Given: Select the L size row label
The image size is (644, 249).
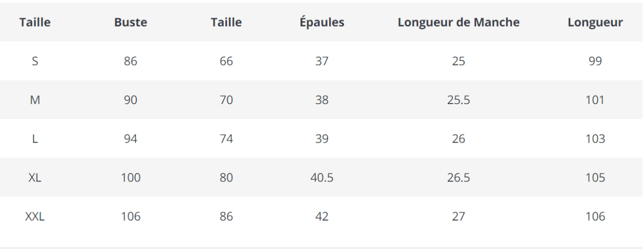Looking at the screenshot, I should click(35, 139).
